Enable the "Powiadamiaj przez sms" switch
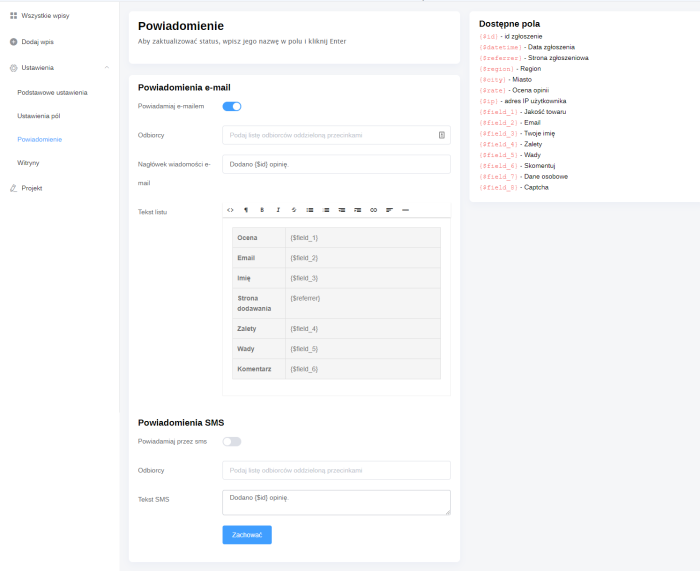Image resolution: width=700 pixels, height=571 pixels. coord(232,441)
